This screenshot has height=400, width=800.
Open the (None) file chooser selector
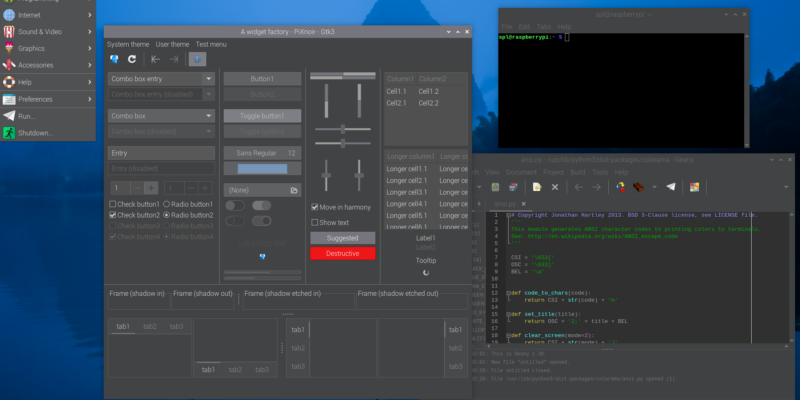261,189
